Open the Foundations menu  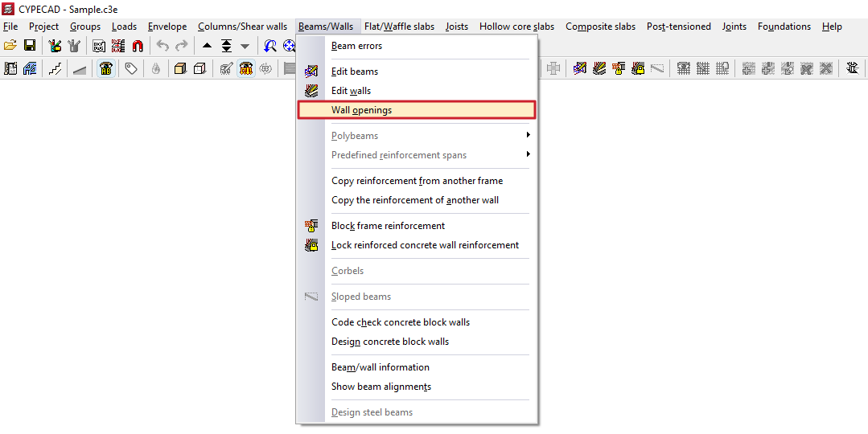(x=784, y=27)
